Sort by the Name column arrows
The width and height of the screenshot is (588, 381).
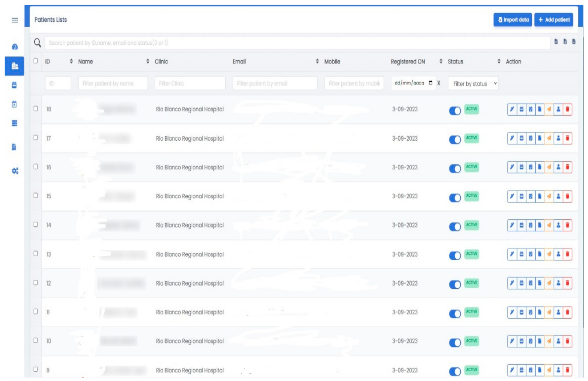(148, 61)
